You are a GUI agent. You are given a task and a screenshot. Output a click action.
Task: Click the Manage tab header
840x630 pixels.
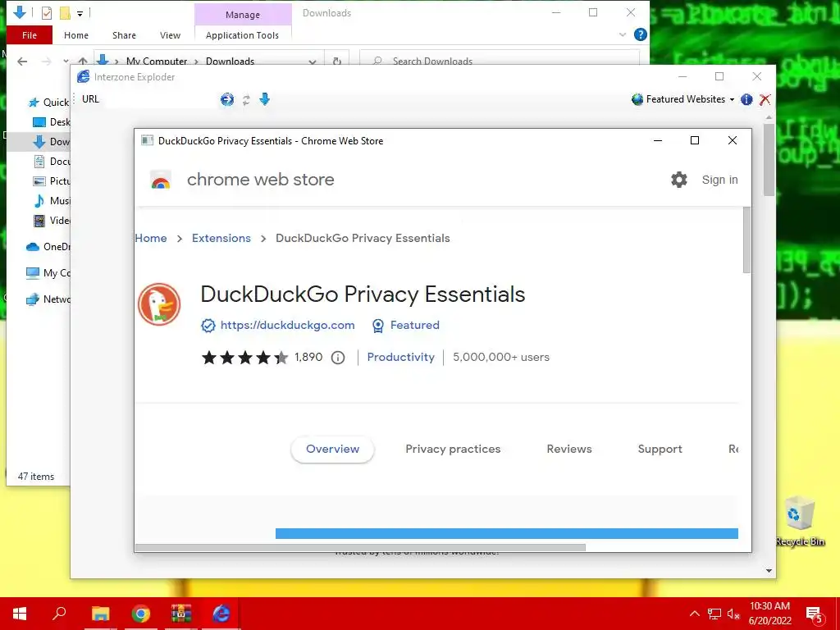click(x=243, y=15)
